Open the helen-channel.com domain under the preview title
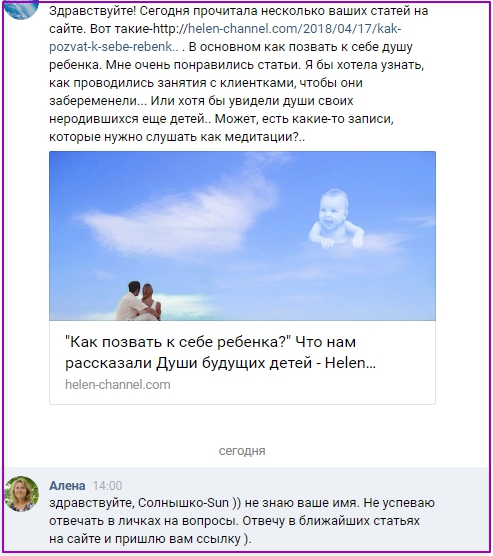The width and height of the screenshot is (493, 556). pos(117,385)
